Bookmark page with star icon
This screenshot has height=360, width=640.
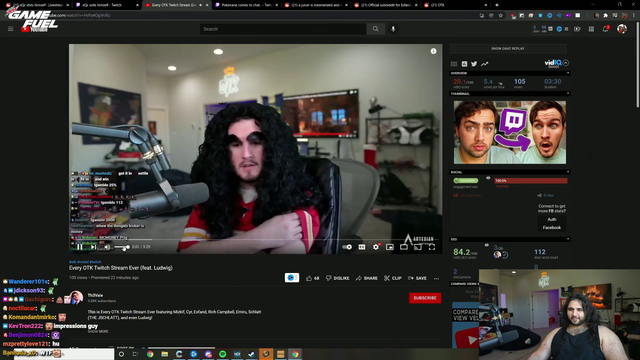501,16
